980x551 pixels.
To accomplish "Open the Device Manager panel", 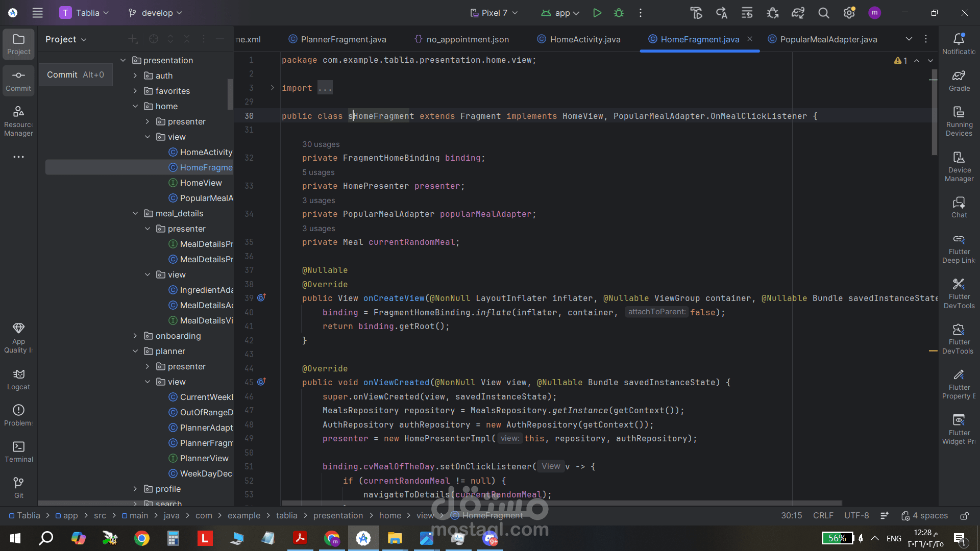I will [959, 166].
